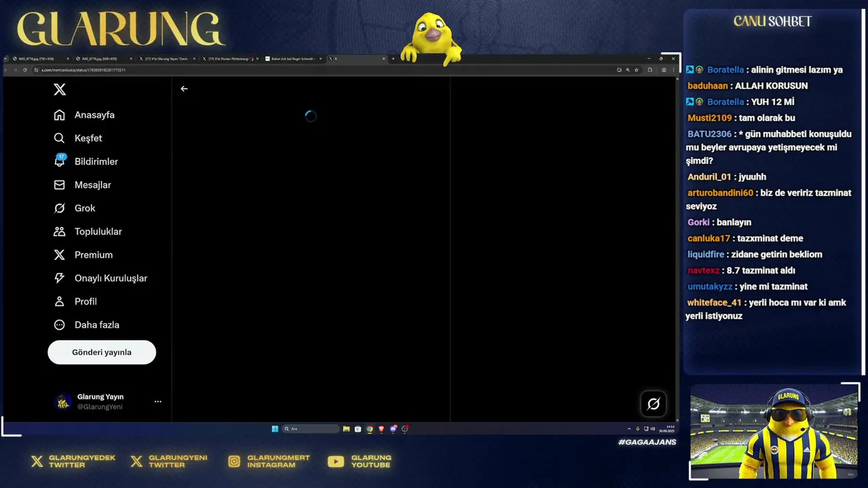The width and height of the screenshot is (868, 488).
Task: Click the browser reload button
Action: 25,70
